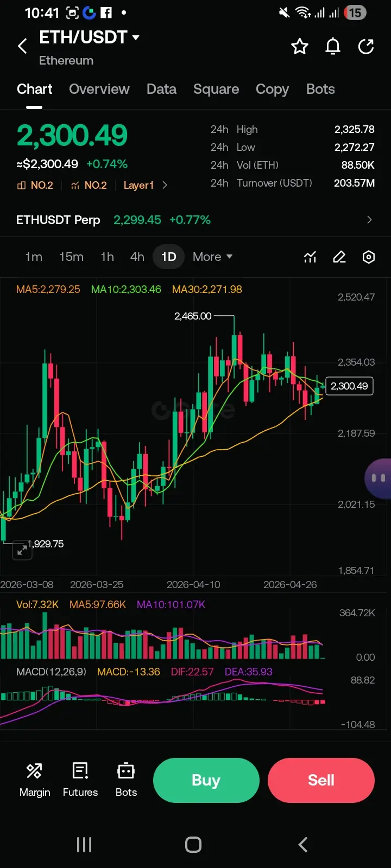The image size is (391, 868).
Task: Add ETH/USDT to favorites with star icon
Action: tap(300, 47)
